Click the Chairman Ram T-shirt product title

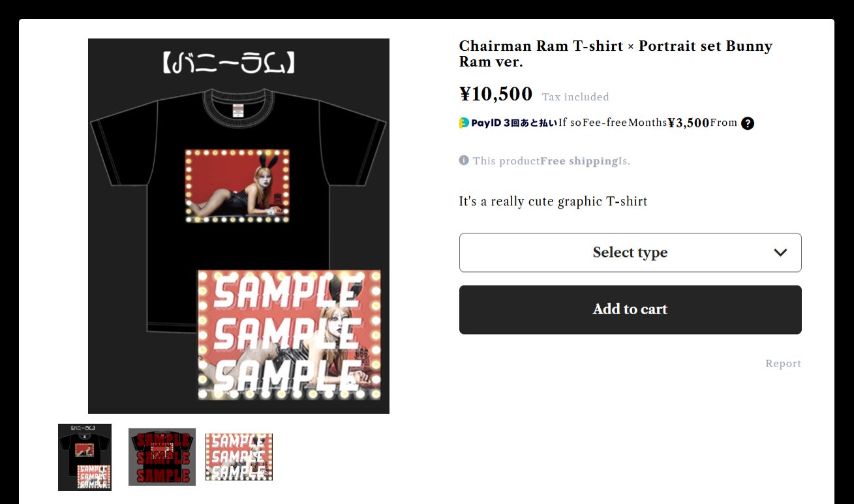tap(616, 53)
